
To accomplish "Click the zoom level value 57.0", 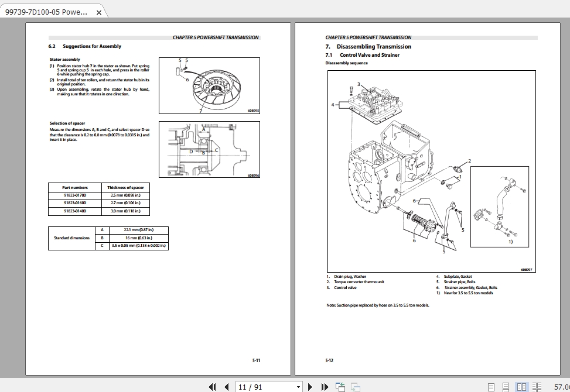I will [562, 387].
